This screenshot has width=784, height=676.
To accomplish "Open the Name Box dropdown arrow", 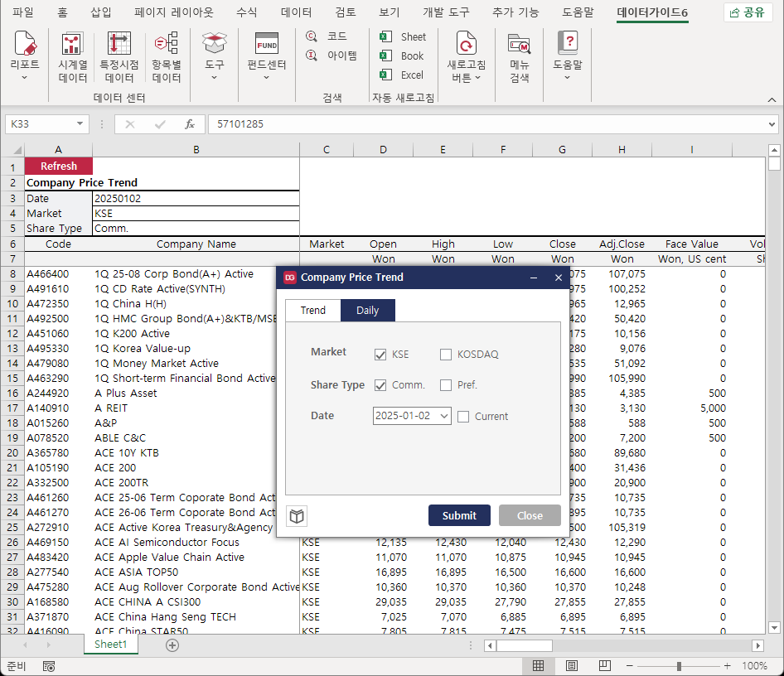I will click(80, 124).
